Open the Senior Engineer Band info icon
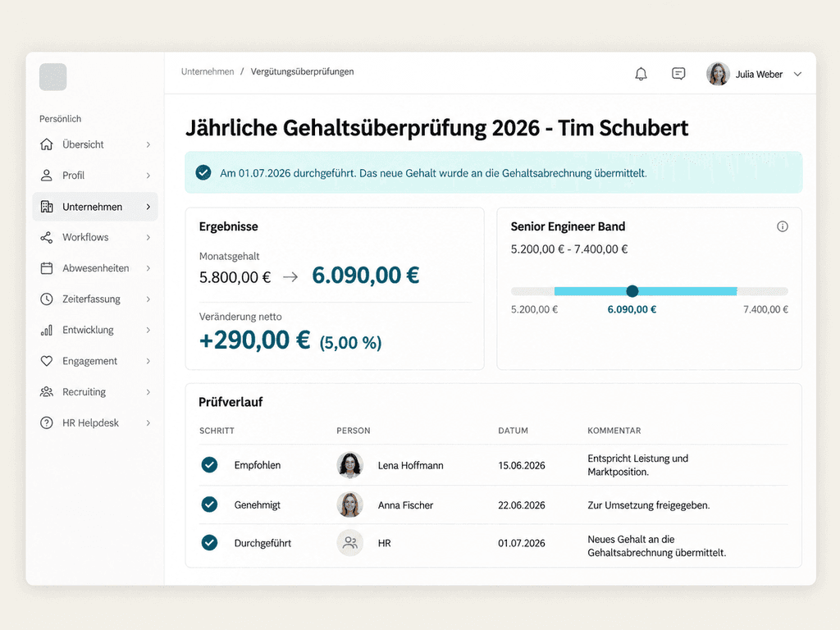This screenshot has height=630, width=840. coord(782,226)
